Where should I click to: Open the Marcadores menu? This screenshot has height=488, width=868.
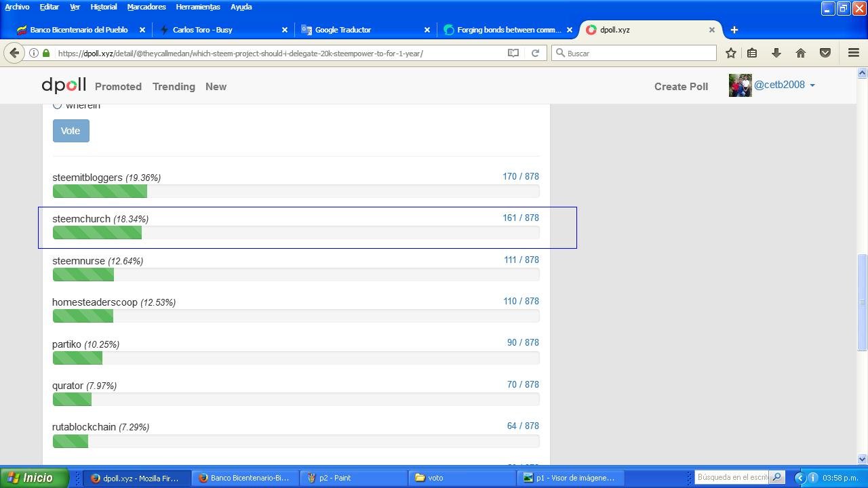pyautogui.click(x=146, y=7)
